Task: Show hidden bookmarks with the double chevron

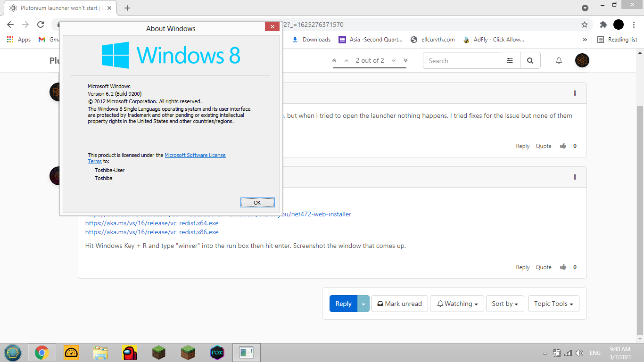Action: (585, 40)
